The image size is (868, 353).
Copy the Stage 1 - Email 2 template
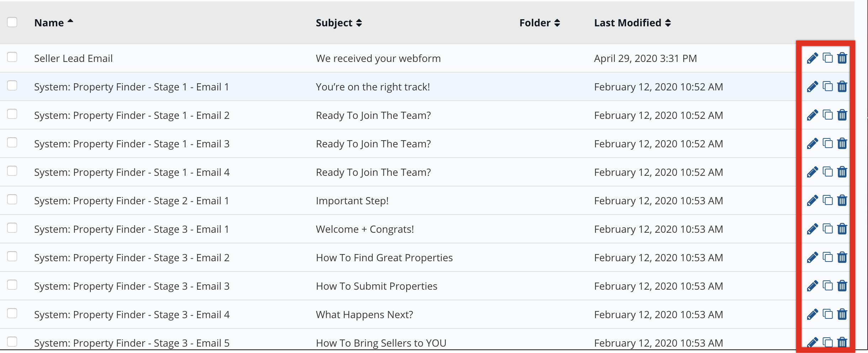(x=827, y=115)
